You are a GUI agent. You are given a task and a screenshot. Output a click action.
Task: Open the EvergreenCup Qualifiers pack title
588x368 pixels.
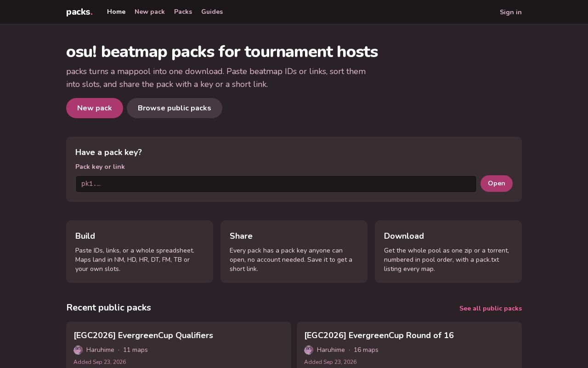point(143,335)
